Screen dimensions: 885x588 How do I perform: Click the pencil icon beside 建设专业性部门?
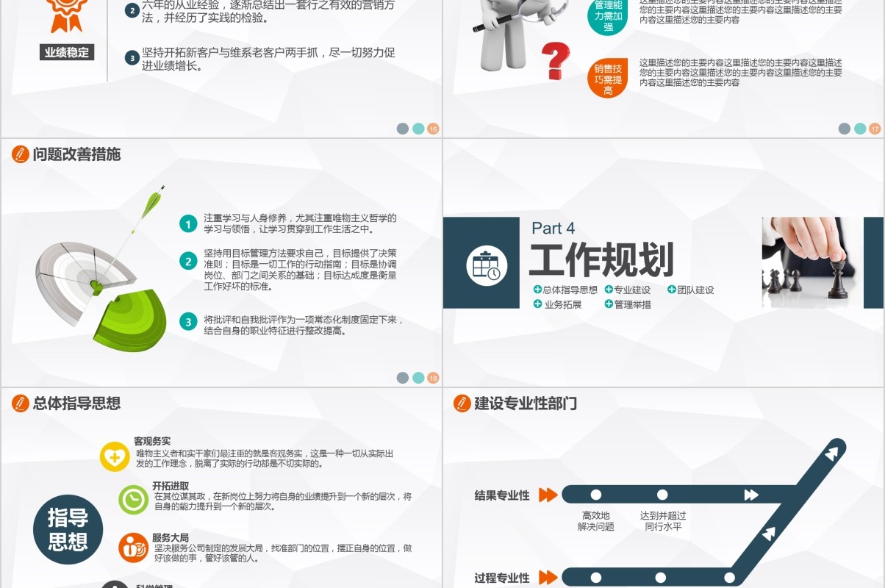[x=462, y=403]
